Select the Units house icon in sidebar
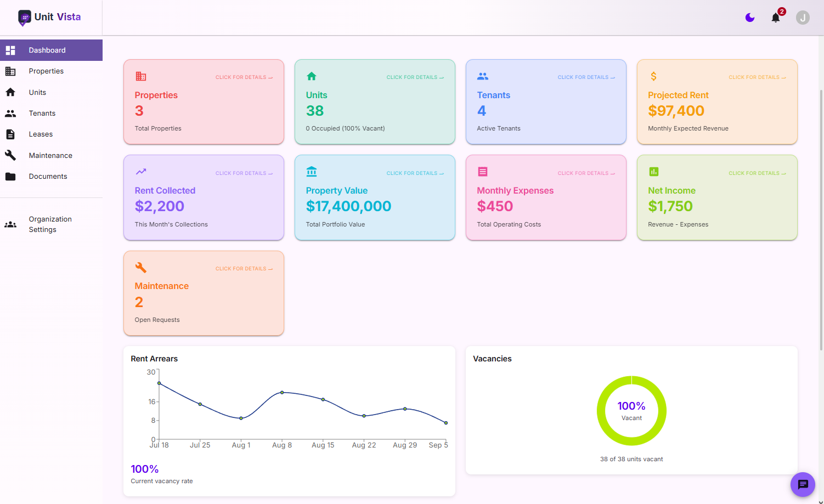Screen dimensions: 824x504 [10, 92]
